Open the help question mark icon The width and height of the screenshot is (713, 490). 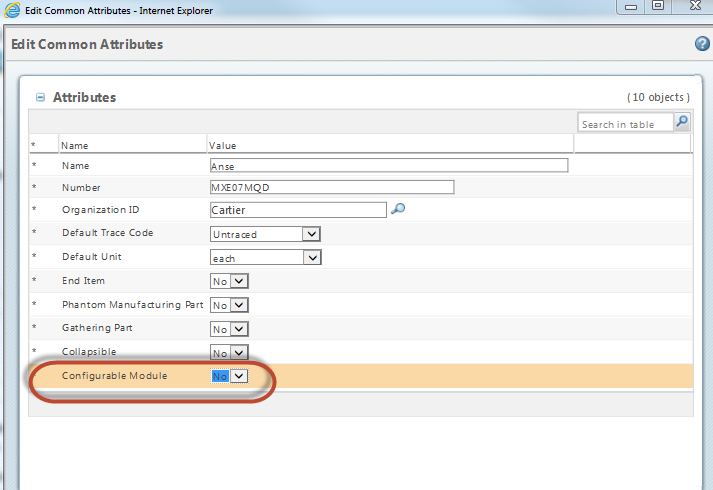702,44
